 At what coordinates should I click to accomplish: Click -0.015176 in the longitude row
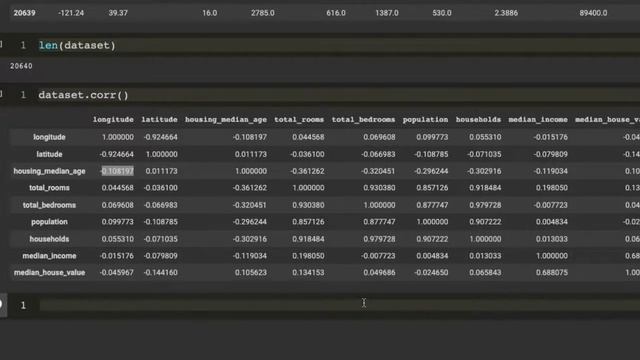click(551, 137)
